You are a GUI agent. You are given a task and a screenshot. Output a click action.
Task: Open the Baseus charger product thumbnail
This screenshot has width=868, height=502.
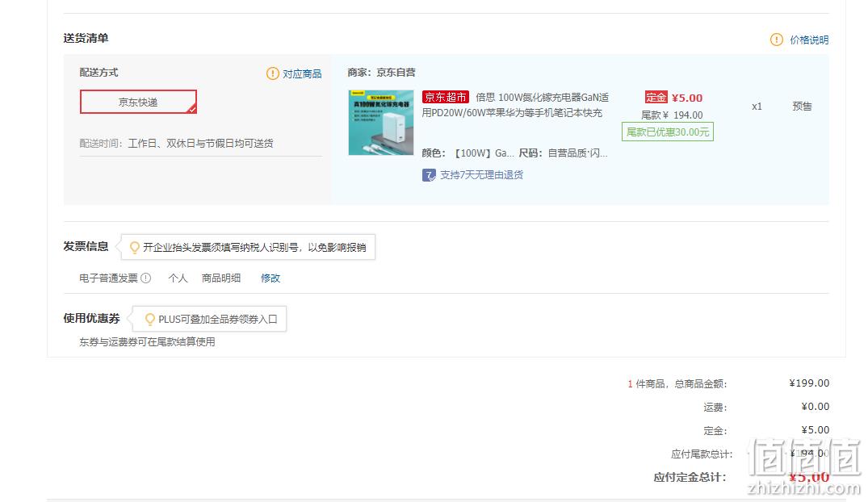tap(381, 123)
